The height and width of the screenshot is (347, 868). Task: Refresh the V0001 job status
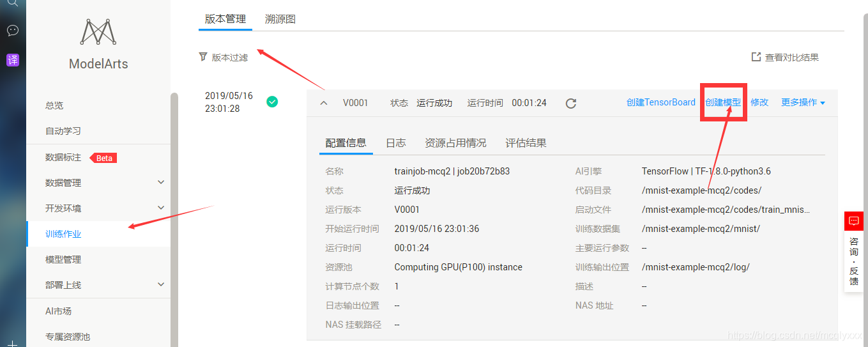coord(571,103)
